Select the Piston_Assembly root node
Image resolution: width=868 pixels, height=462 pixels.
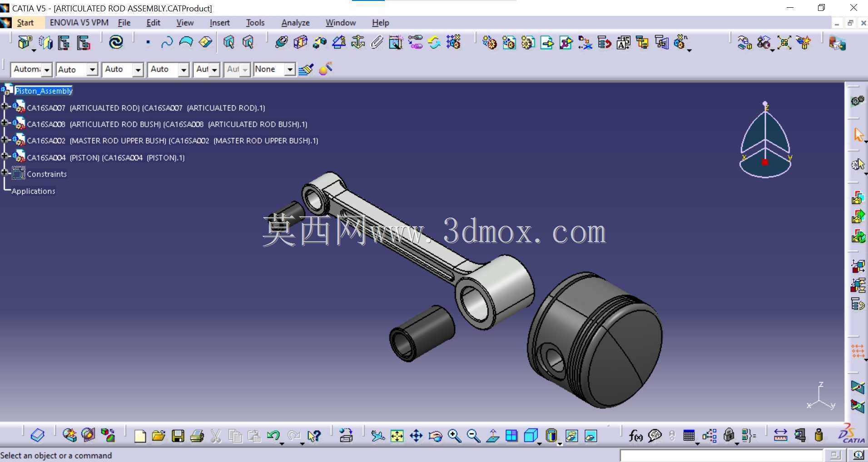(44, 91)
